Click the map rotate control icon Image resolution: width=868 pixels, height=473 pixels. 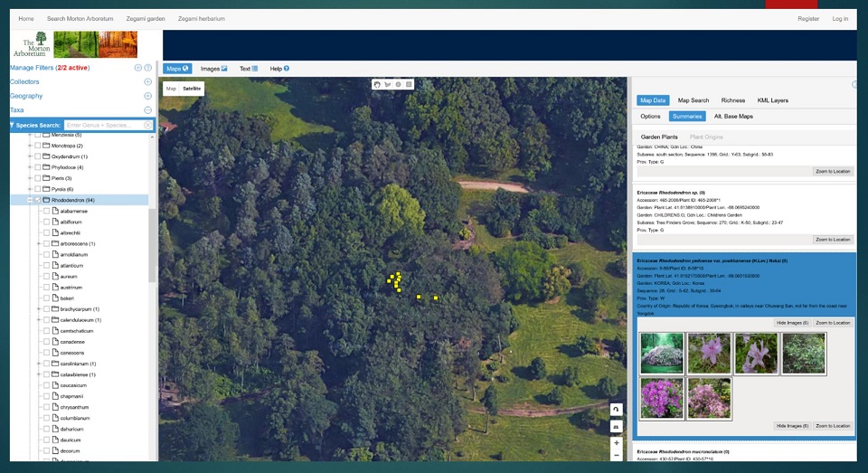pos(616,410)
